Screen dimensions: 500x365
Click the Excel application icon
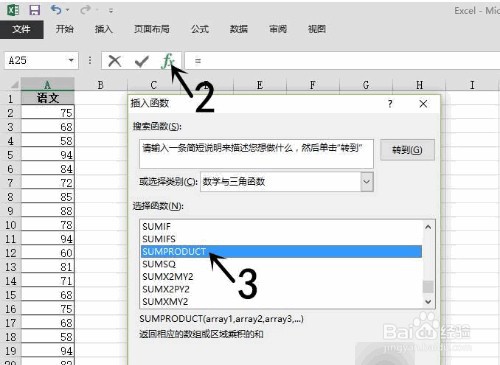[x=13, y=10]
